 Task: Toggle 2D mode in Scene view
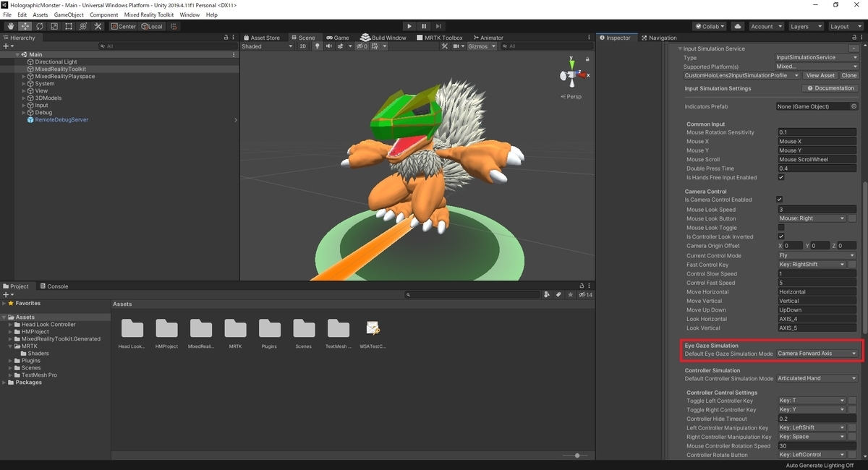[303, 46]
